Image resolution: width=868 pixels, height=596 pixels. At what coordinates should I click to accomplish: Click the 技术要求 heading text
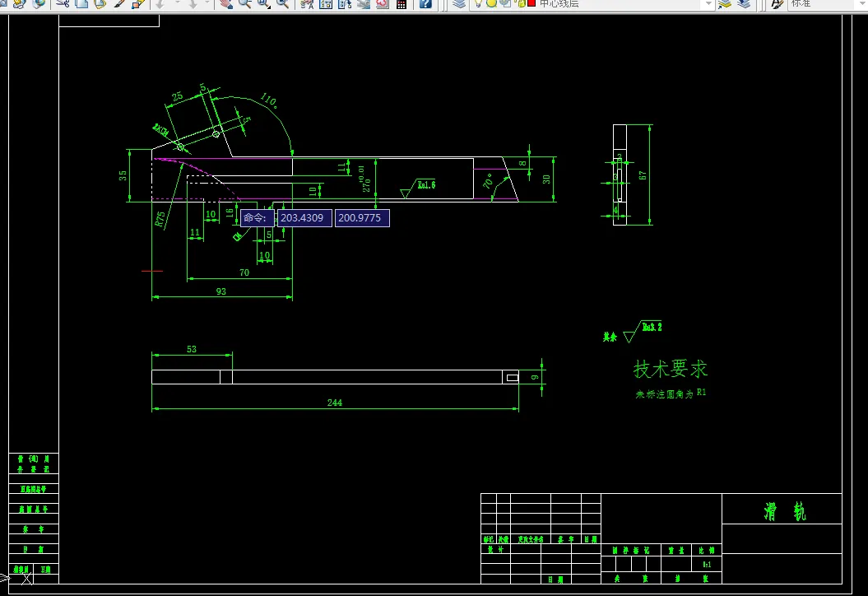pos(671,369)
